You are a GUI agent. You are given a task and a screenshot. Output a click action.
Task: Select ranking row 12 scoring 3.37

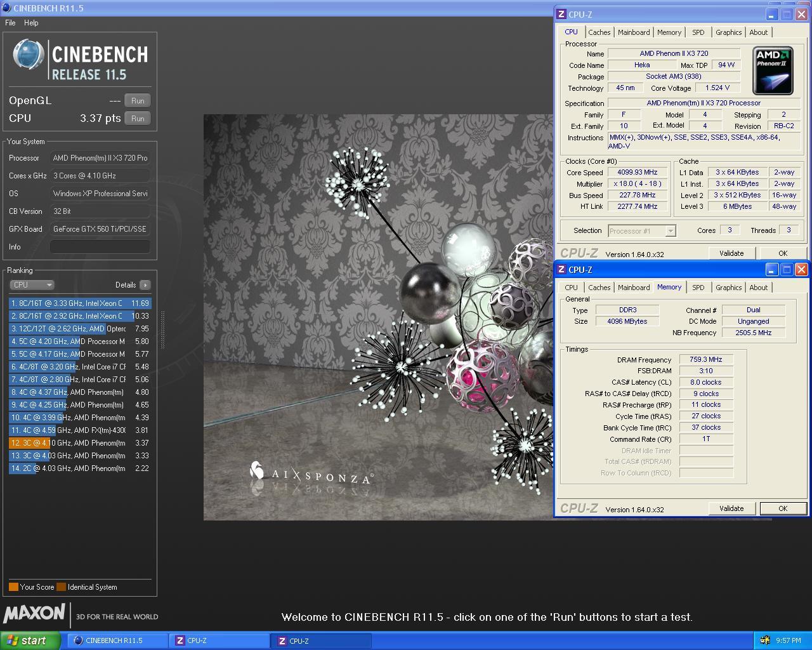tap(80, 443)
